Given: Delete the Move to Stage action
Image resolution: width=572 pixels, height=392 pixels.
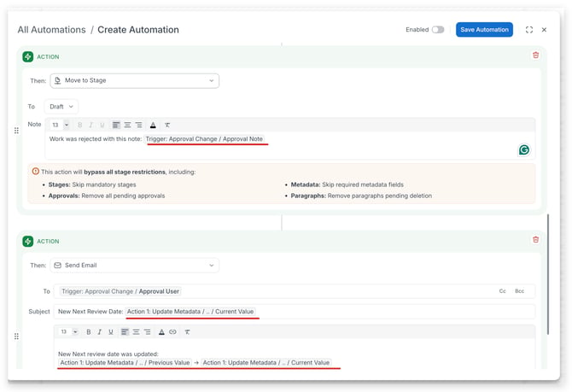Looking at the screenshot, I should click(x=535, y=56).
